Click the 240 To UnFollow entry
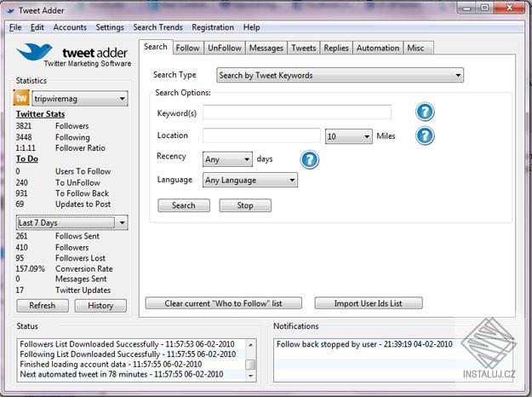 (58, 182)
